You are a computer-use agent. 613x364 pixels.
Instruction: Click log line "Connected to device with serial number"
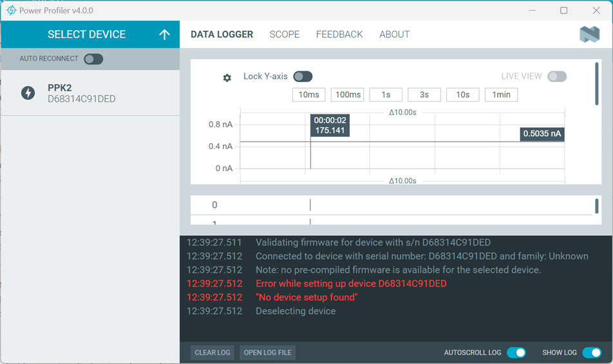(x=422, y=256)
